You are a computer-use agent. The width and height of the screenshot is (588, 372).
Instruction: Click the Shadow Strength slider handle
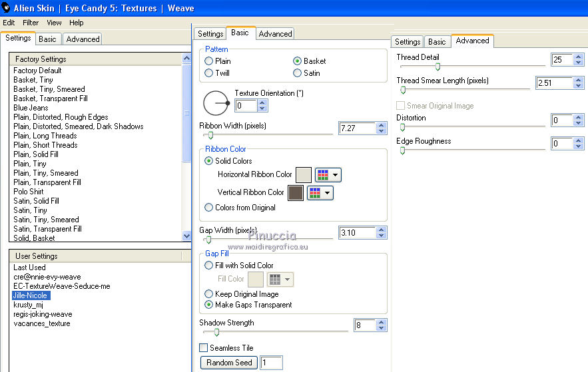216,332
